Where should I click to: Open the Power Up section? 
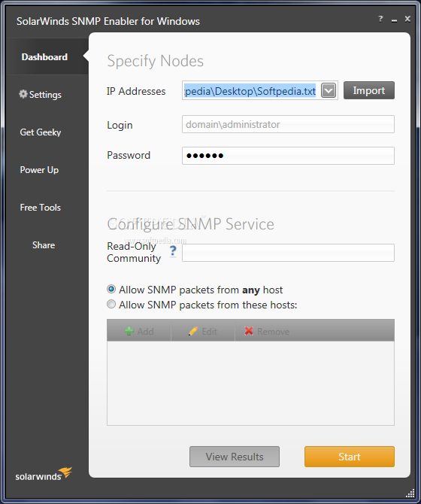(39, 170)
